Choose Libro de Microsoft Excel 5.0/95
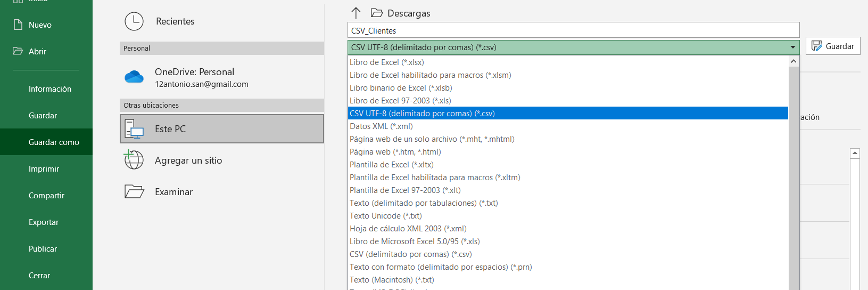Image resolution: width=868 pixels, height=290 pixels. coord(568,241)
